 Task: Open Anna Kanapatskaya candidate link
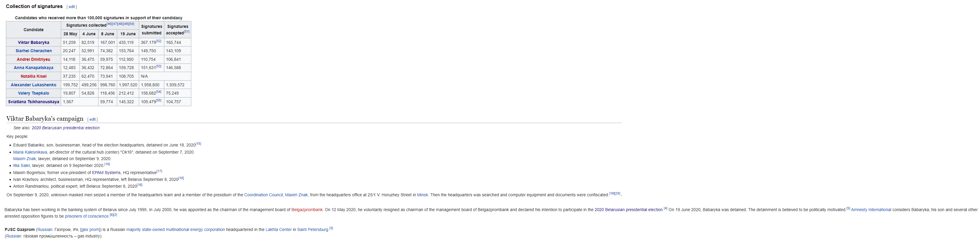click(x=34, y=68)
